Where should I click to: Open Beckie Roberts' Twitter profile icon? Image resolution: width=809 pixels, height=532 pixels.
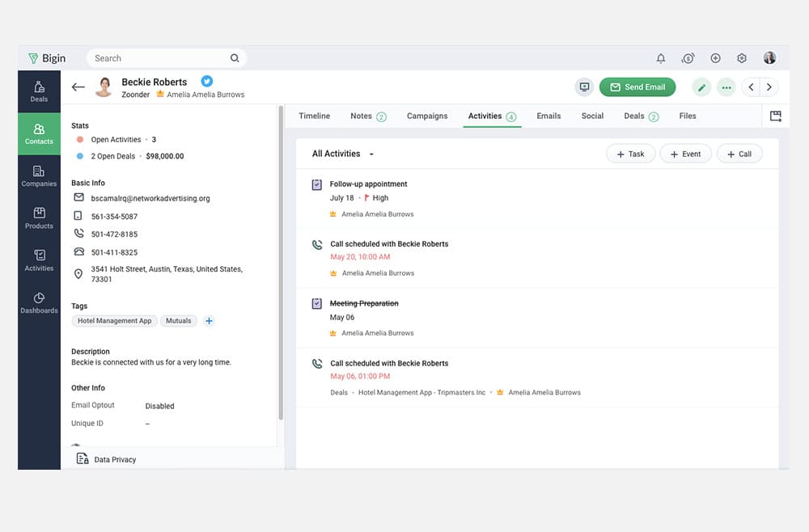coord(207,81)
